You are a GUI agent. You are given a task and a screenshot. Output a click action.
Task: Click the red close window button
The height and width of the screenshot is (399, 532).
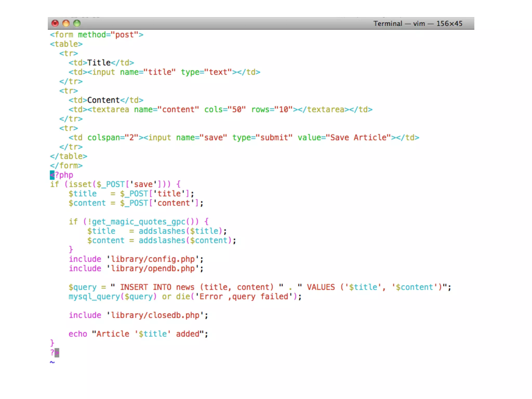coord(55,23)
